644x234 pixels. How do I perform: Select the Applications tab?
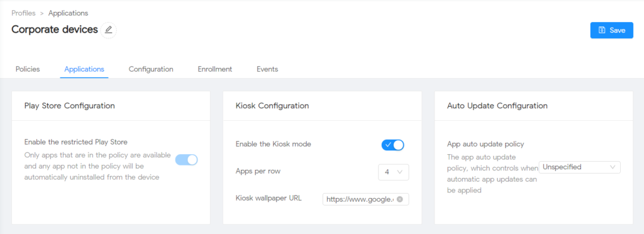[x=84, y=69]
